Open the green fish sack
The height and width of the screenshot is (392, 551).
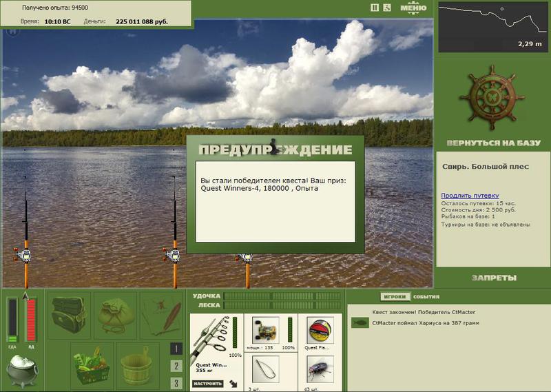[x=115, y=315]
